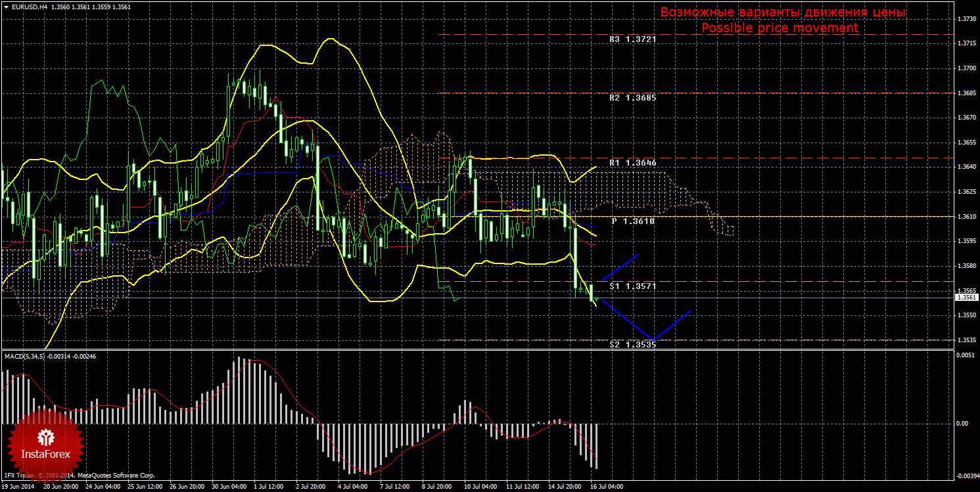Click the small triangle beside EURUSD,H4 title
This screenshot has height=492, width=980.
[6, 7]
